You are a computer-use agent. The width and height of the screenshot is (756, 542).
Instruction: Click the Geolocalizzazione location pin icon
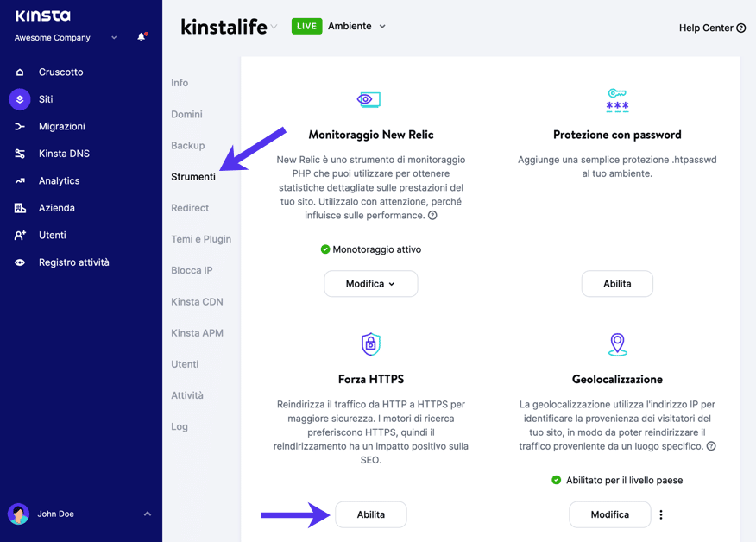click(617, 343)
